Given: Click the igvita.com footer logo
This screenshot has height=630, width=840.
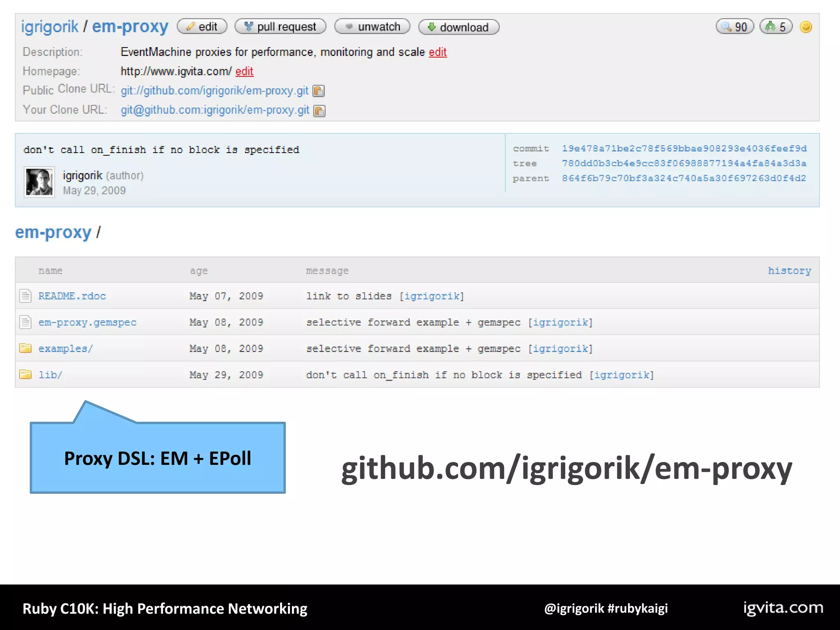Looking at the screenshot, I should point(783,607).
